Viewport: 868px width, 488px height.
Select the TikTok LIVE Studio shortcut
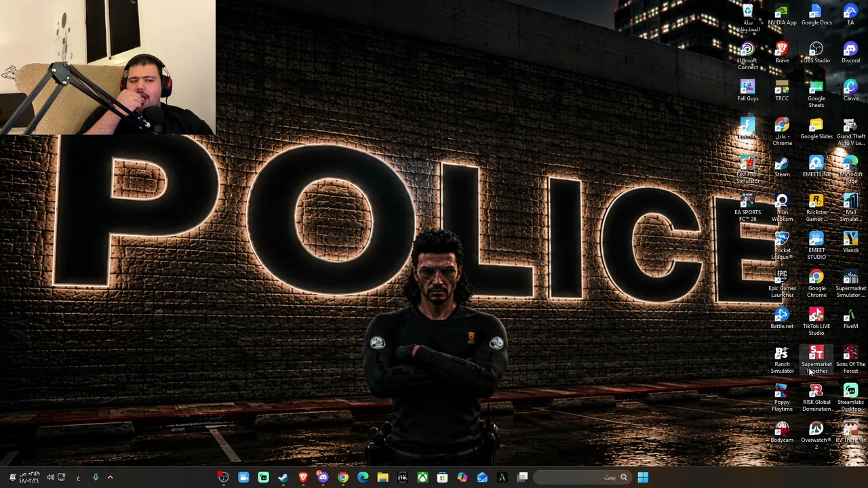click(x=816, y=321)
